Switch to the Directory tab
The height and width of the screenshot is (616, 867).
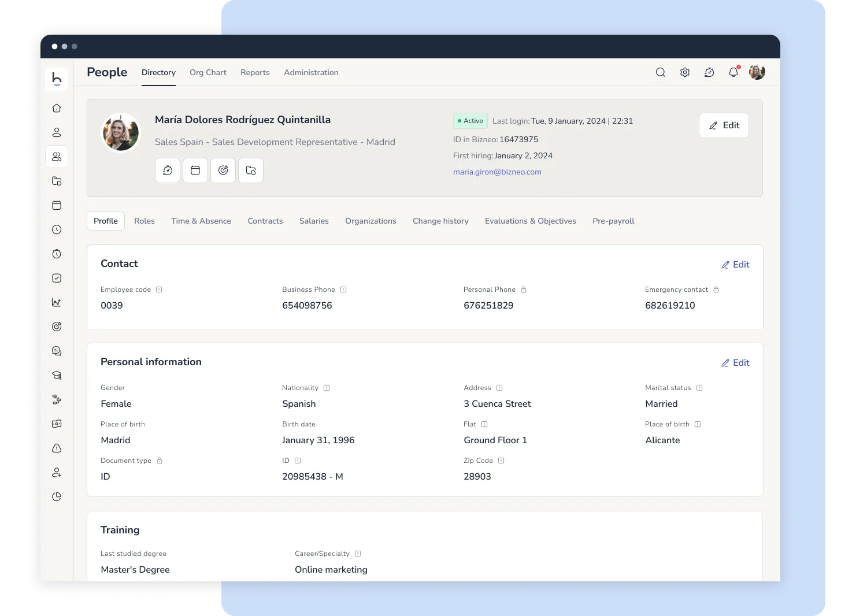[158, 72]
